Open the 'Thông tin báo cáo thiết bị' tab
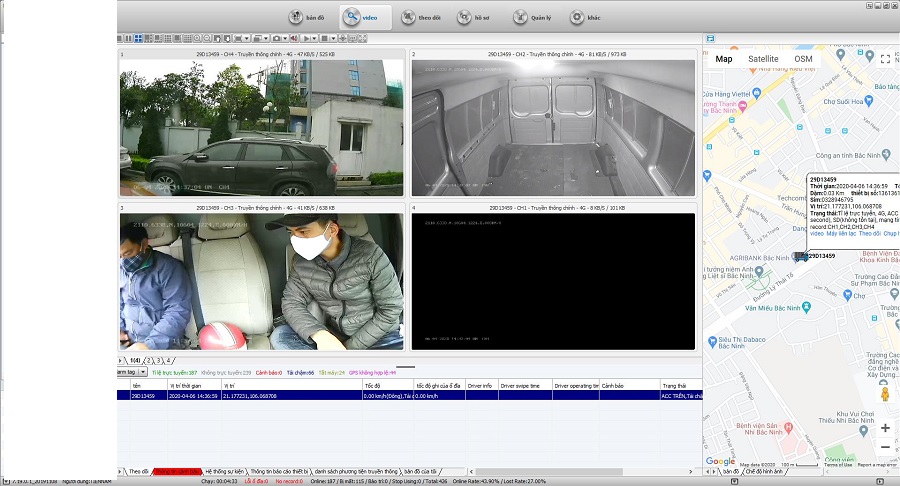This screenshot has width=900, height=486. coord(278,471)
